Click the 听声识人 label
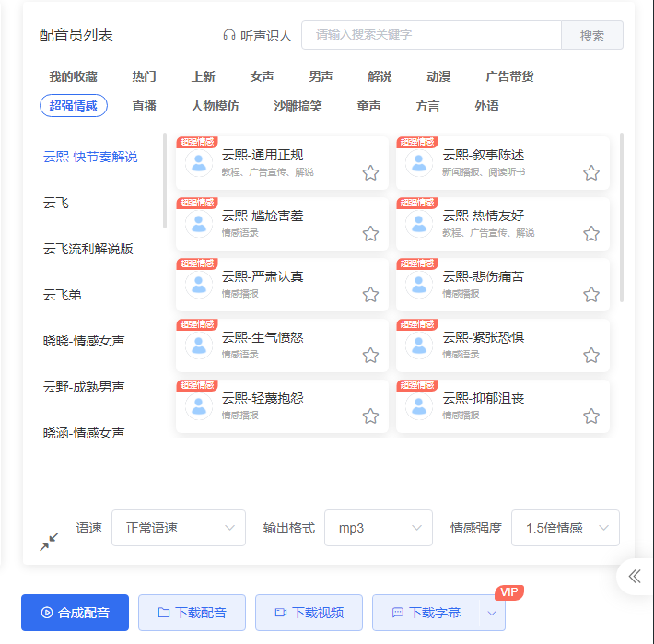 tap(266, 36)
